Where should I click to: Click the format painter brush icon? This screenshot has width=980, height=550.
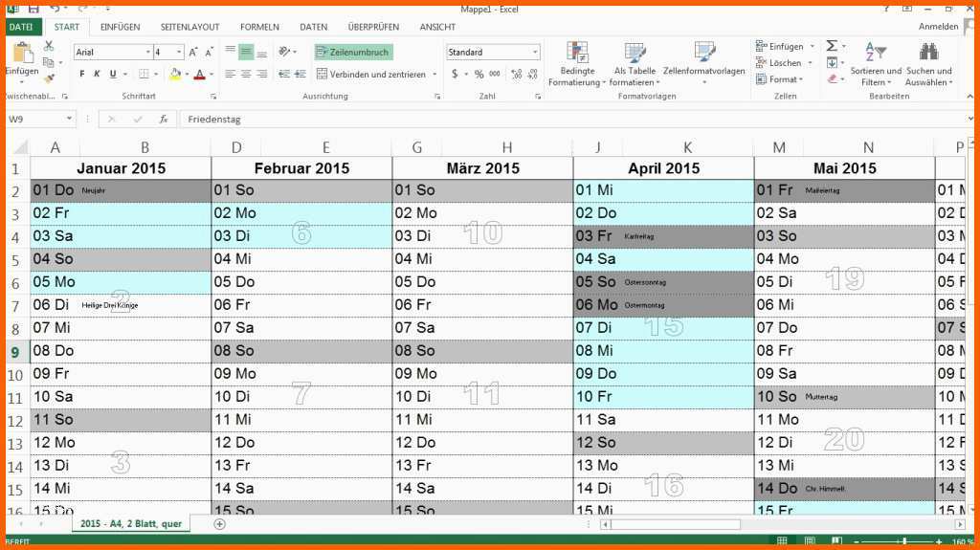pos(49,78)
